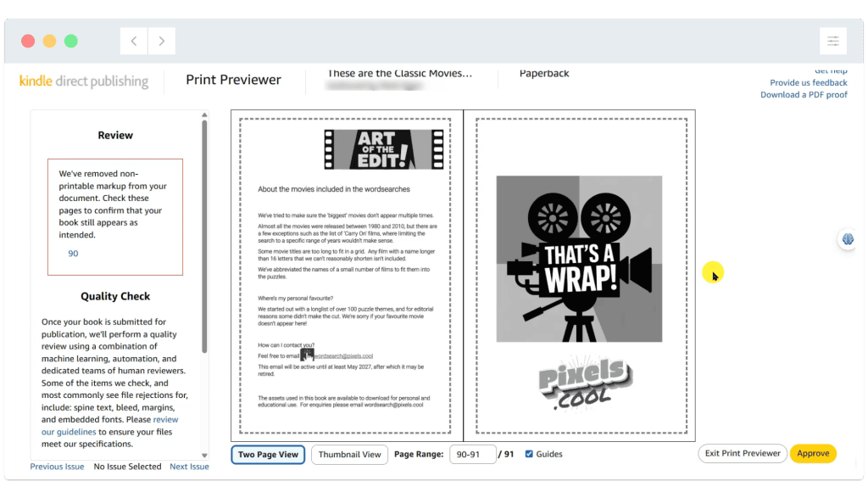The image size is (868, 498).
Task: Open the Get help link
Action: pos(831,71)
